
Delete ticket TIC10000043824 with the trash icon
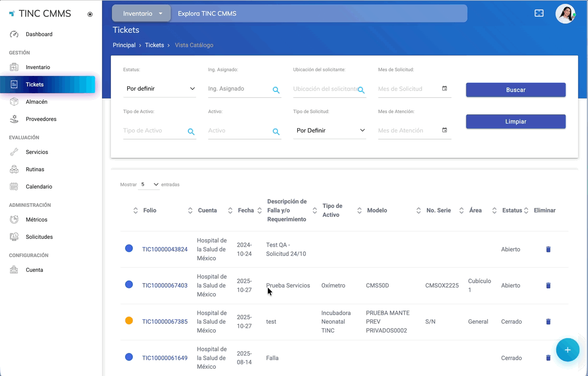(x=548, y=249)
